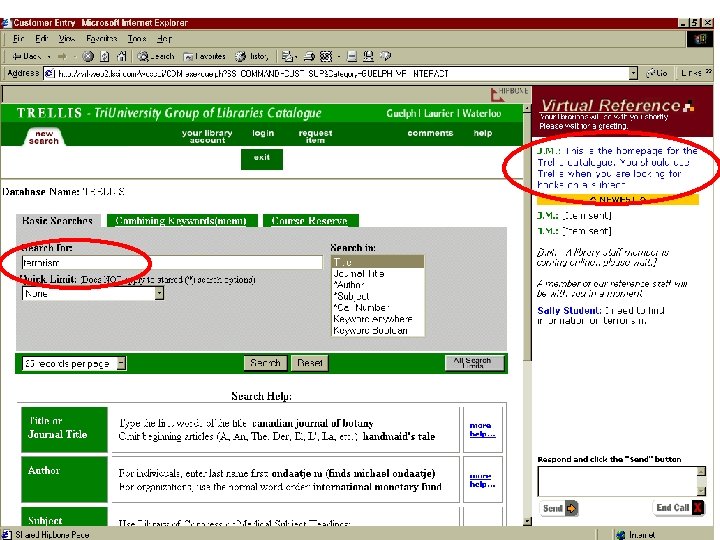Refresh the page using Refresh icon
The image size is (720, 540).
click(x=105, y=56)
